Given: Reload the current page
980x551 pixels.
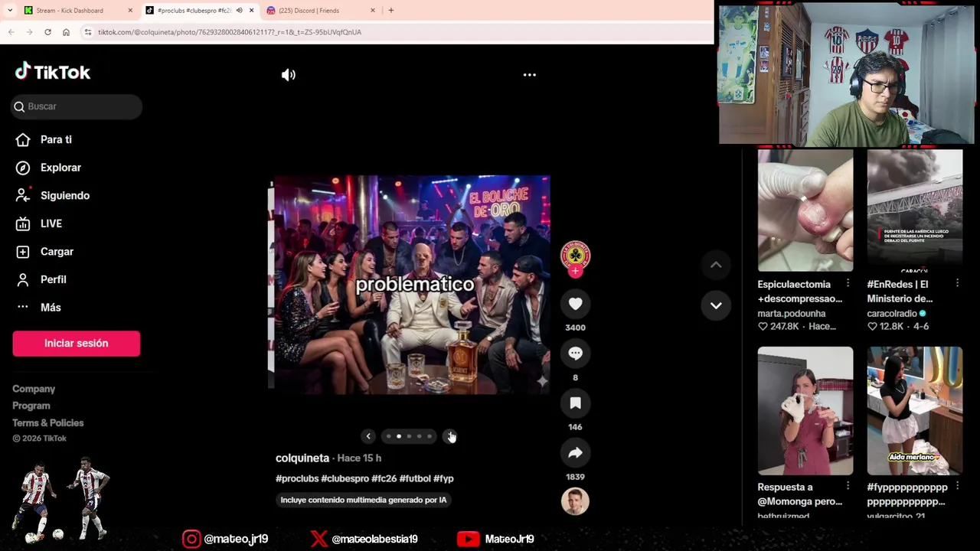Looking at the screenshot, I should click(47, 32).
